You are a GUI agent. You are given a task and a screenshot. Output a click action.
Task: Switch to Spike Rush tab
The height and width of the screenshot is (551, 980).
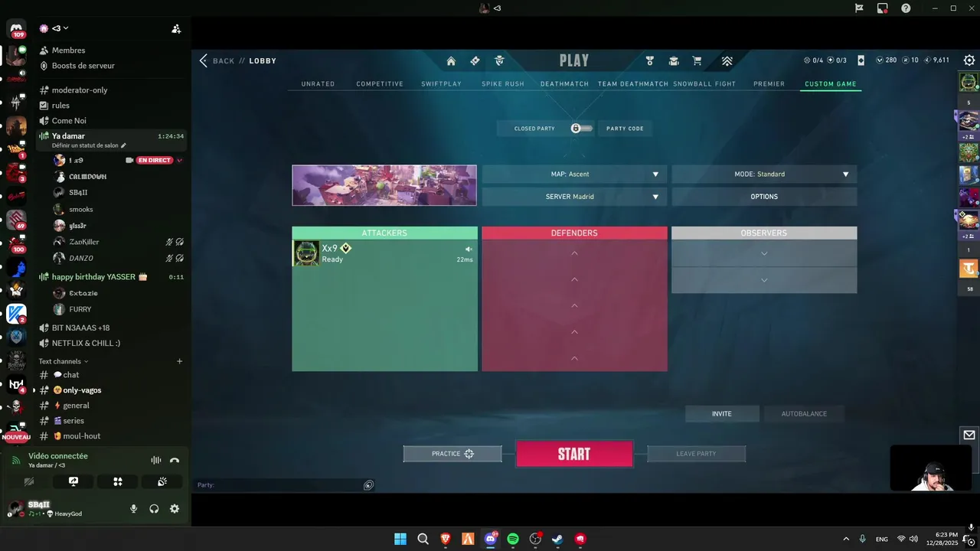click(503, 84)
